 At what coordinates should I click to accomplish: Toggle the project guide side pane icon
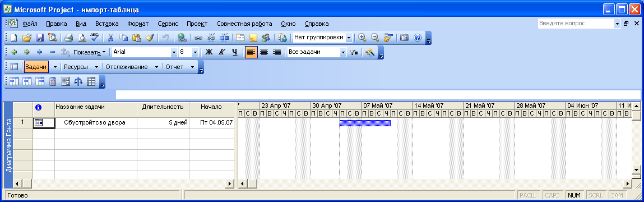pyautogui.click(x=13, y=67)
